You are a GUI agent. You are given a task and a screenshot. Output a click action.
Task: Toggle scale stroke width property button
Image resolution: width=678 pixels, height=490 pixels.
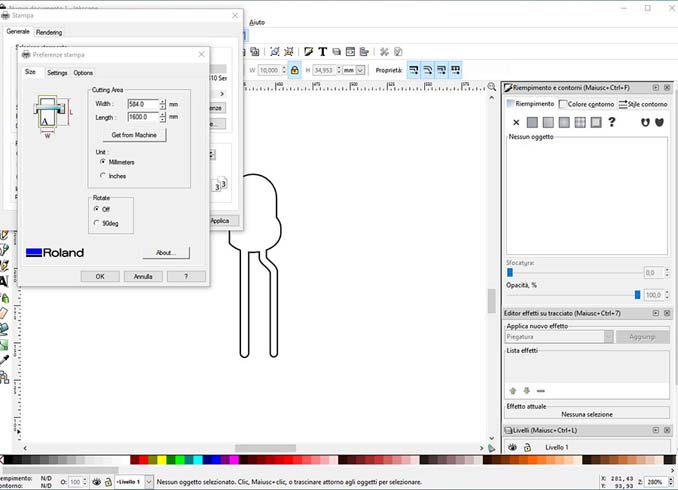coord(414,70)
